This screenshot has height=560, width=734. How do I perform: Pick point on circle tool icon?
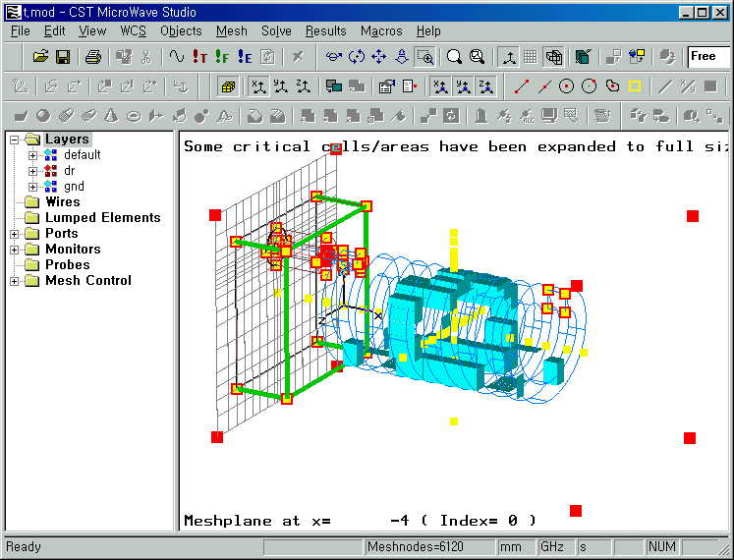tap(589, 86)
